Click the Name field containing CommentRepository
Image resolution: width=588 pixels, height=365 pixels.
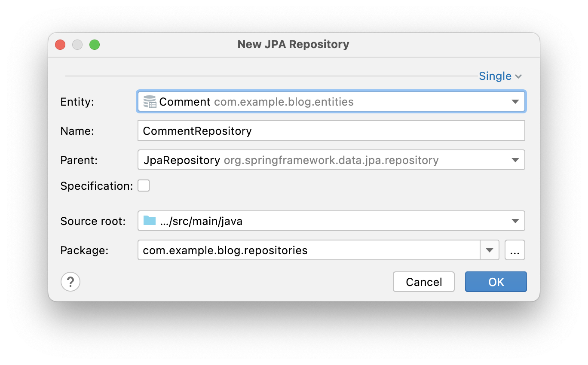click(x=301, y=131)
